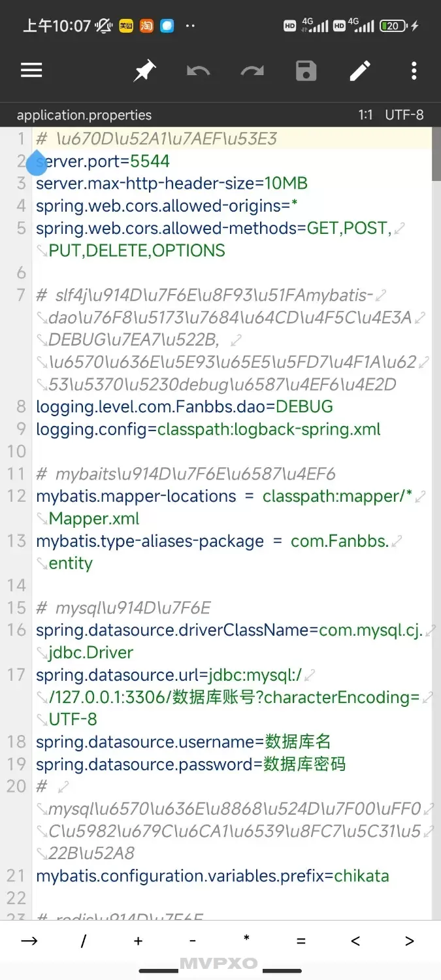
Task: Tap the equals symbol key
Action: (x=301, y=941)
